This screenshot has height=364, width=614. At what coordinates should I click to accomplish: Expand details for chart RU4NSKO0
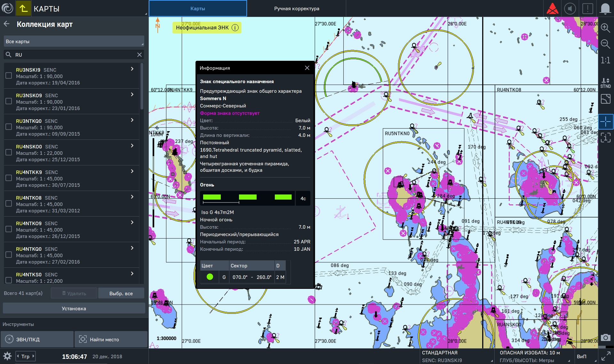pyautogui.click(x=132, y=146)
